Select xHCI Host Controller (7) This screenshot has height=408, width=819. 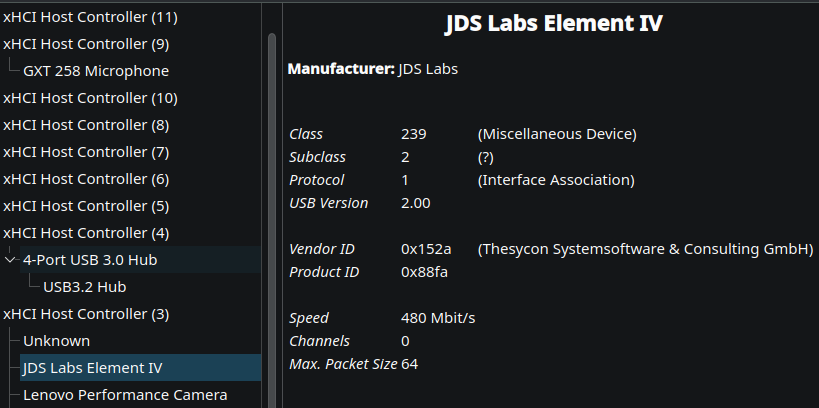(86, 152)
